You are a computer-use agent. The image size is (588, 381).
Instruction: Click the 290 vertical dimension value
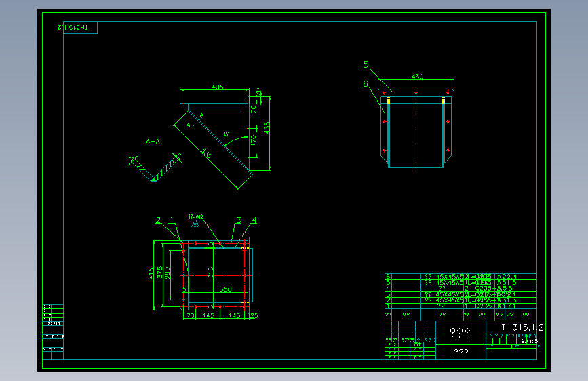(x=168, y=273)
